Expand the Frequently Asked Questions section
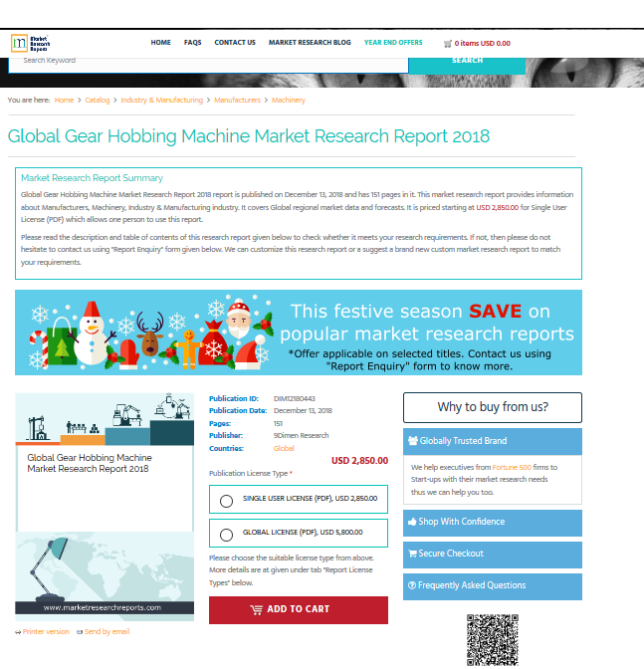 pos(492,586)
